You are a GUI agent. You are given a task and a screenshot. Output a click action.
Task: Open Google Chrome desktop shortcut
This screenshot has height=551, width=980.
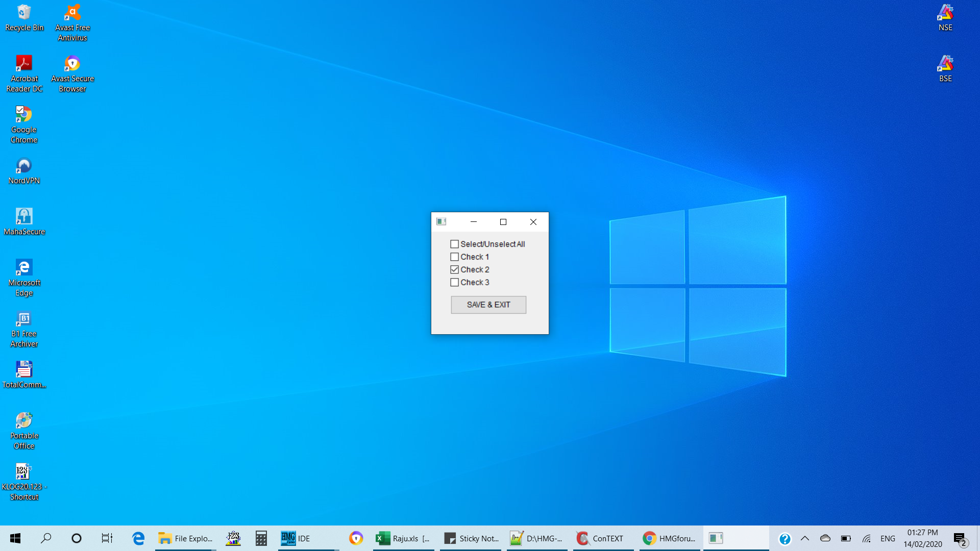click(24, 125)
